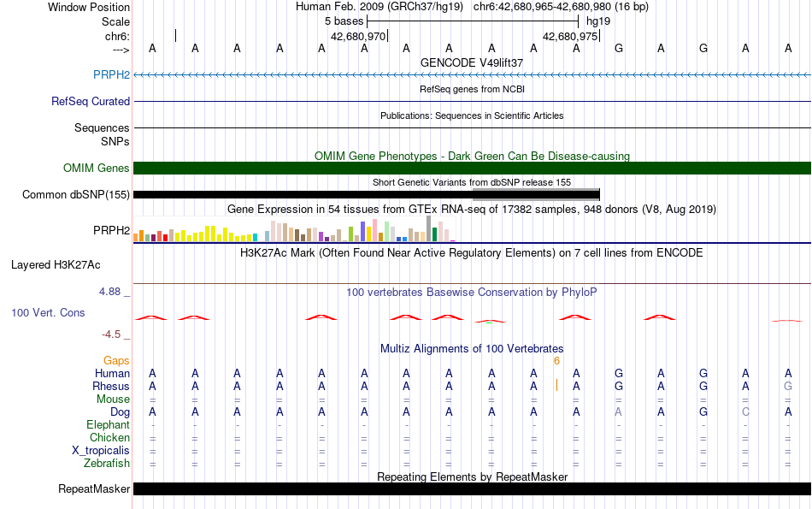This screenshot has height=509, width=812.
Task: Select the Zebrafish species row label
Action: pos(107,464)
